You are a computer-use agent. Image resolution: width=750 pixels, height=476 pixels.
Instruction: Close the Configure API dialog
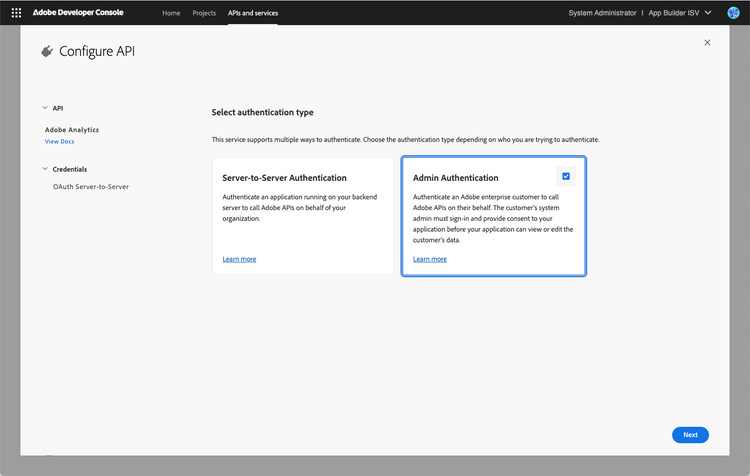tap(707, 43)
